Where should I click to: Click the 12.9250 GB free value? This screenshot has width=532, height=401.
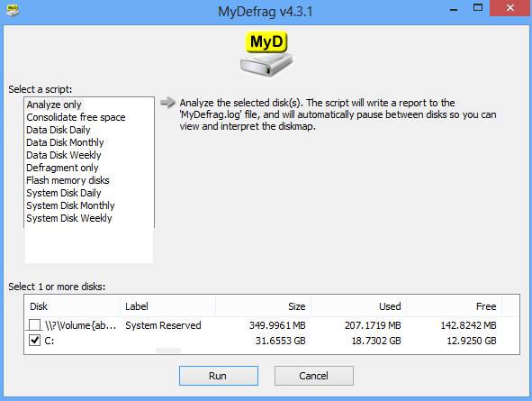click(x=472, y=341)
